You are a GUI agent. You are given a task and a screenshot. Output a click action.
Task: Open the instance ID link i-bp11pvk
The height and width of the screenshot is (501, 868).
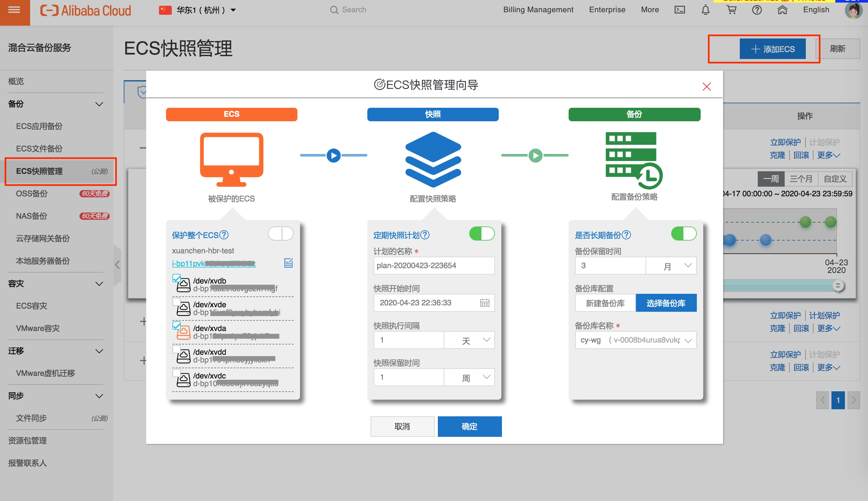[213, 263]
